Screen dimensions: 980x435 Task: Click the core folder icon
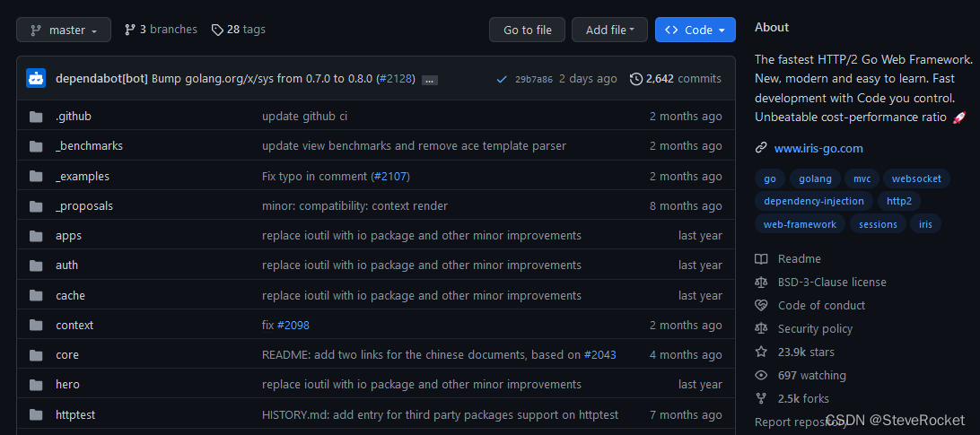point(36,355)
